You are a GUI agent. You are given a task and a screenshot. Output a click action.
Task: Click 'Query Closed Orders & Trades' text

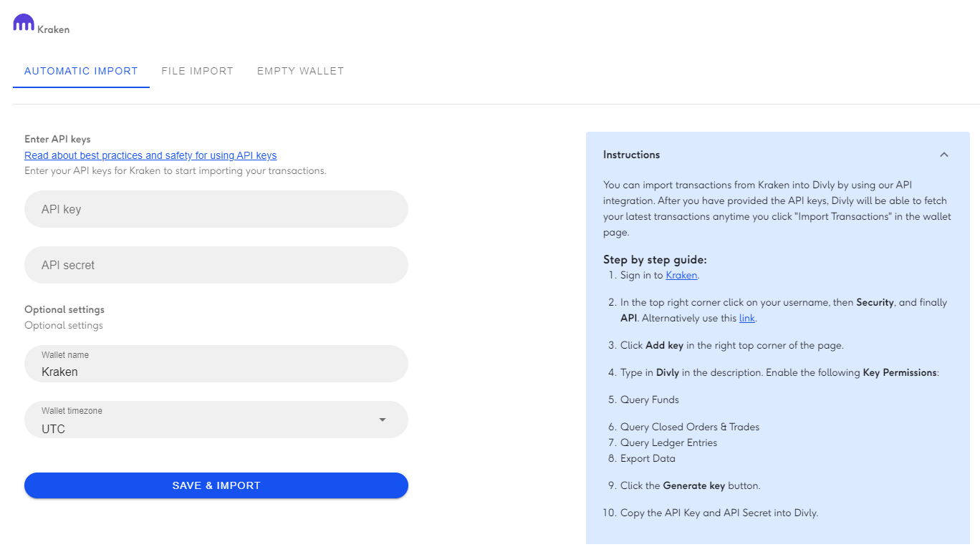[x=690, y=427]
